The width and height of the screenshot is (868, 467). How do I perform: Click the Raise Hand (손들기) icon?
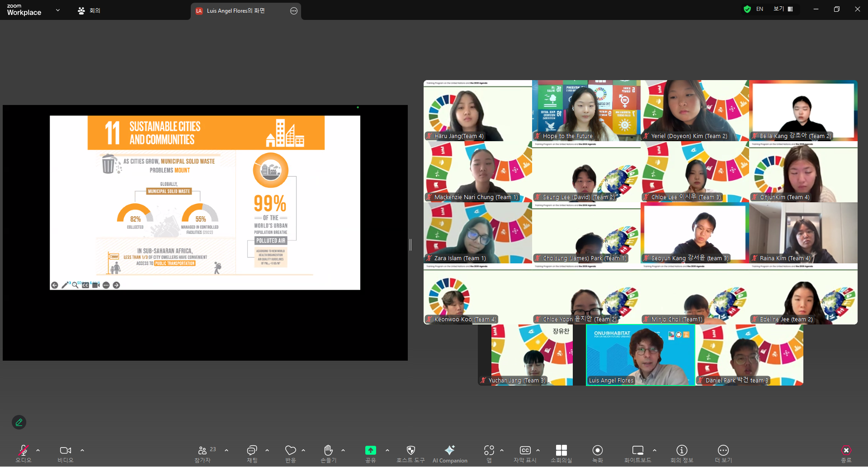(x=328, y=450)
